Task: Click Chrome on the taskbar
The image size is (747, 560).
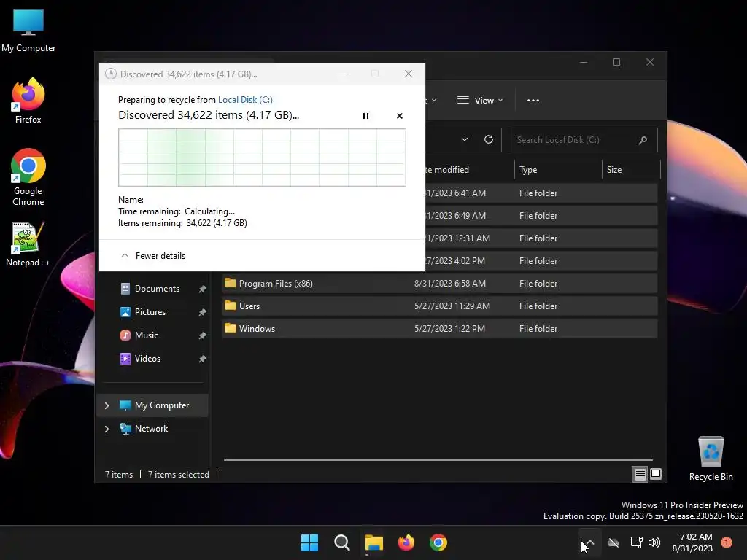Action: (438, 542)
